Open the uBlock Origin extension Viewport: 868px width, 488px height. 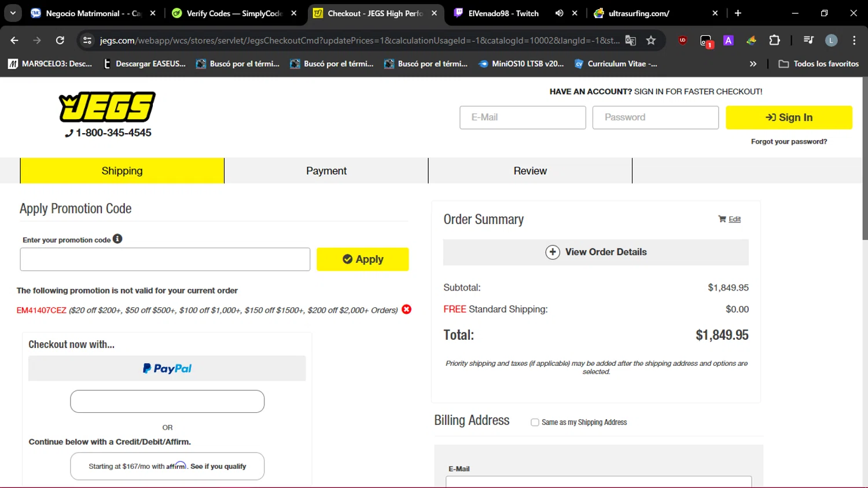pos(683,40)
